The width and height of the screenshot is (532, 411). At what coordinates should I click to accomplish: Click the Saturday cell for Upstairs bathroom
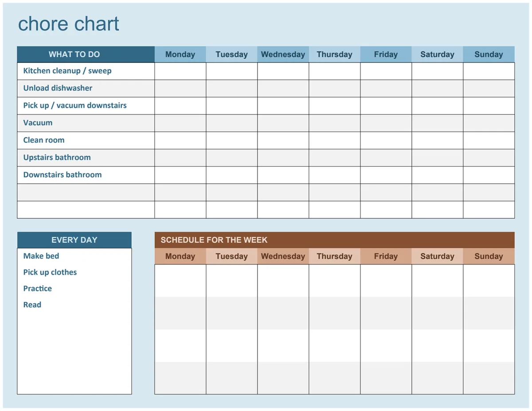pos(438,158)
